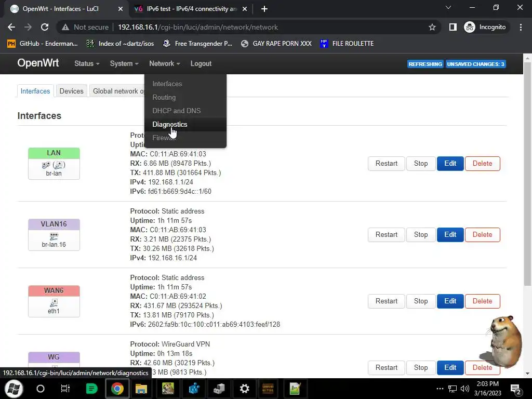The height and width of the screenshot is (399, 532).
Task: Click the volume icon in system tray
Action: point(465,389)
